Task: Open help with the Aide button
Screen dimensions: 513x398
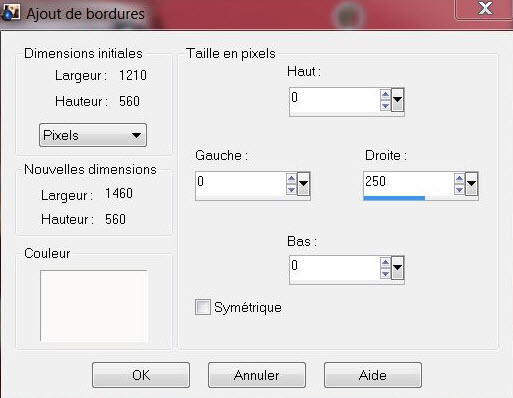Action: 373,375
